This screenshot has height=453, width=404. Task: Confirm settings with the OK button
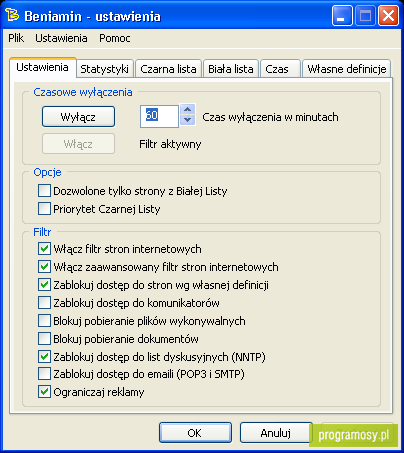click(x=195, y=433)
